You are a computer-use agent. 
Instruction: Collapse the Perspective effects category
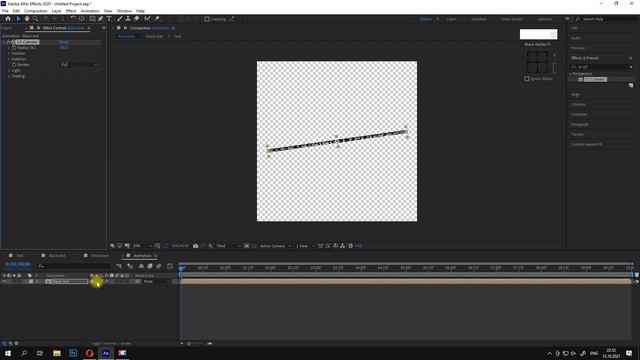[x=570, y=74]
